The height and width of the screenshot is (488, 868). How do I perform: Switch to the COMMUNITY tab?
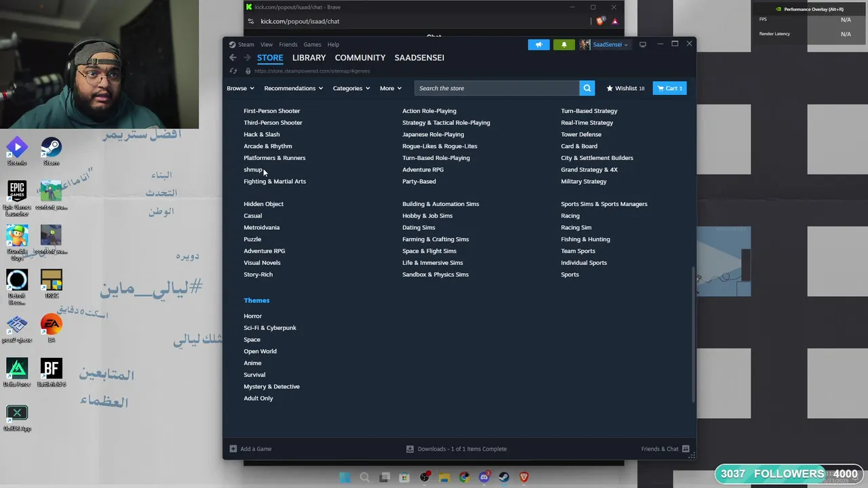(360, 58)
